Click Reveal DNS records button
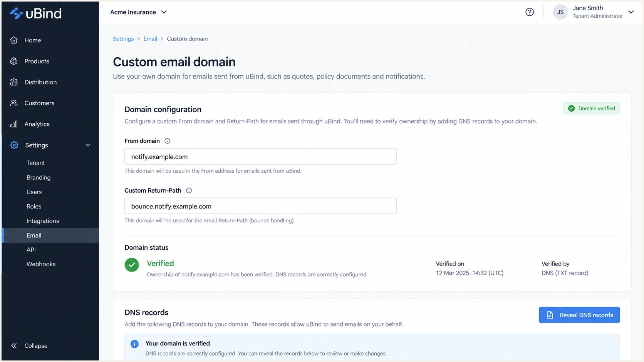 pos(579,315)
